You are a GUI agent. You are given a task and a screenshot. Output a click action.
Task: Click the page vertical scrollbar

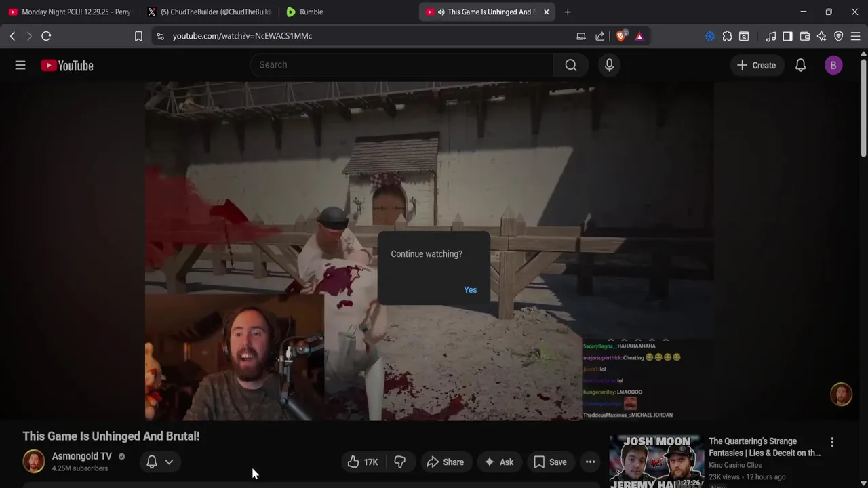tap(863, 108)
